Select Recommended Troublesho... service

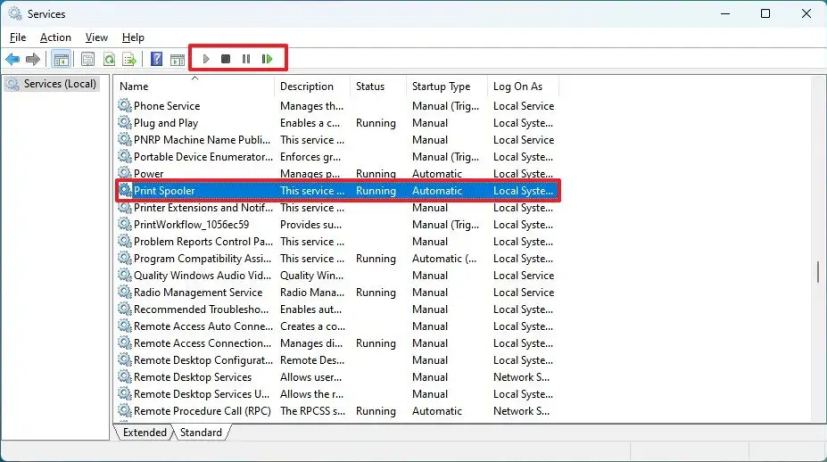(201, 309)
